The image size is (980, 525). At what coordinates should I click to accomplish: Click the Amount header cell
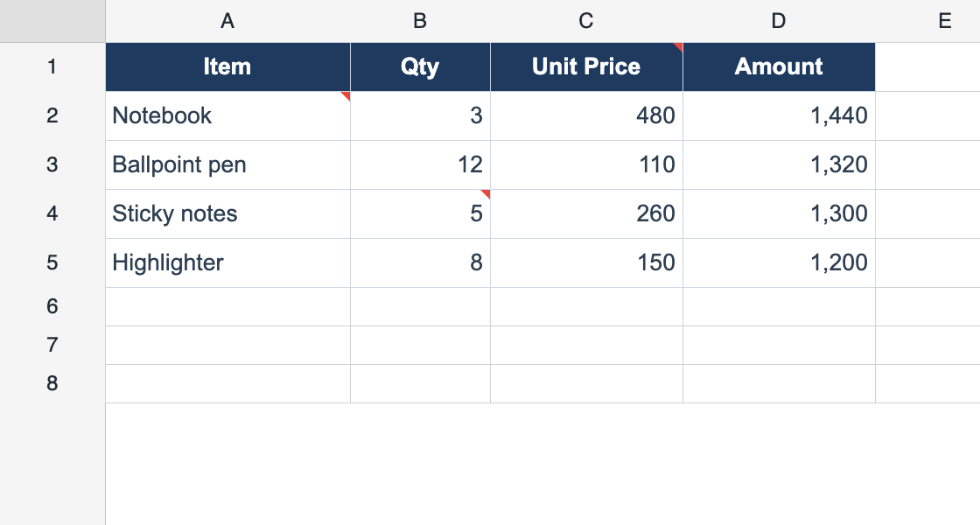[x=780, y=66]
